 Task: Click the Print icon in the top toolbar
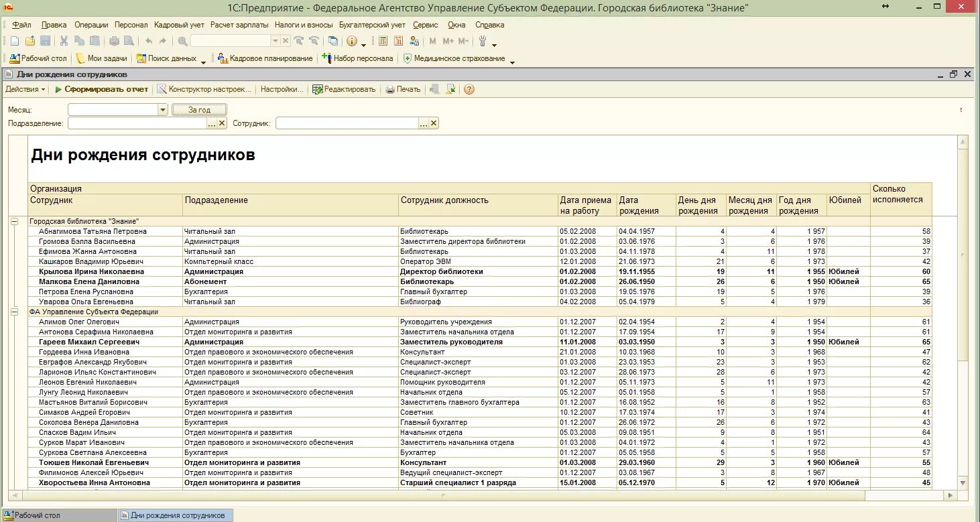tap(114, 41)
